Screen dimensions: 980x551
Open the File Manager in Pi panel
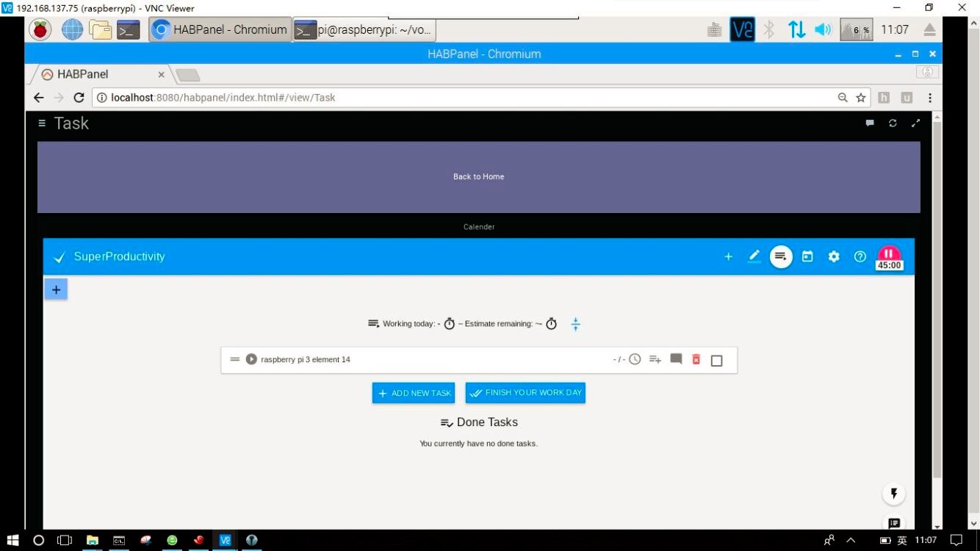101,29
